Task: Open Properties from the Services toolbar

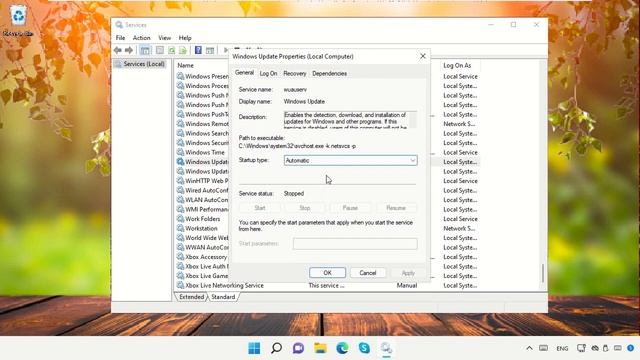Action: 160,50
